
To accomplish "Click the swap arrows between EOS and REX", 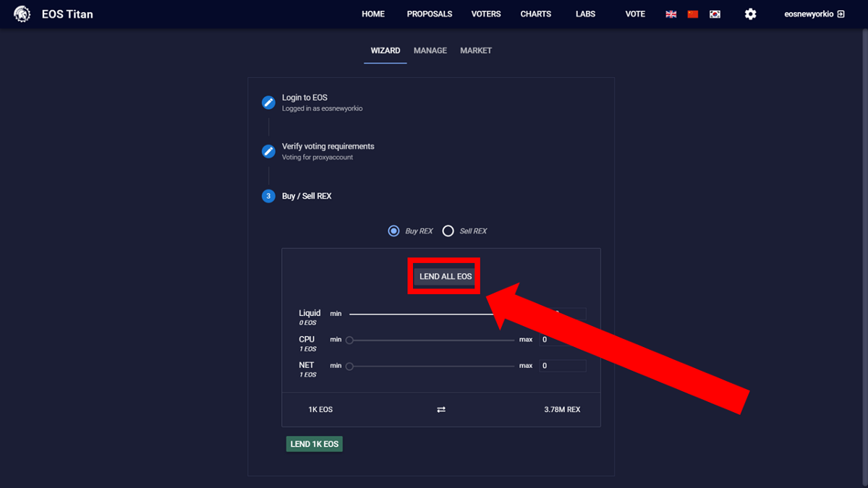I will (441, 410).
